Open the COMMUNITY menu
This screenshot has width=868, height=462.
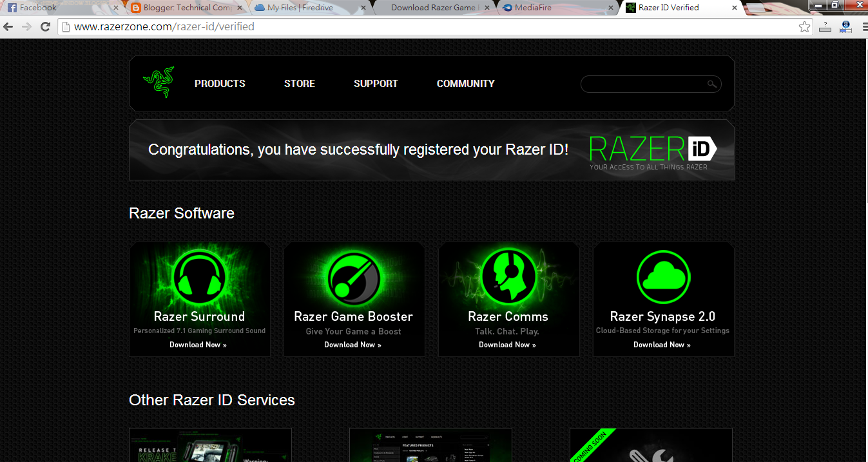click(466, 84)
